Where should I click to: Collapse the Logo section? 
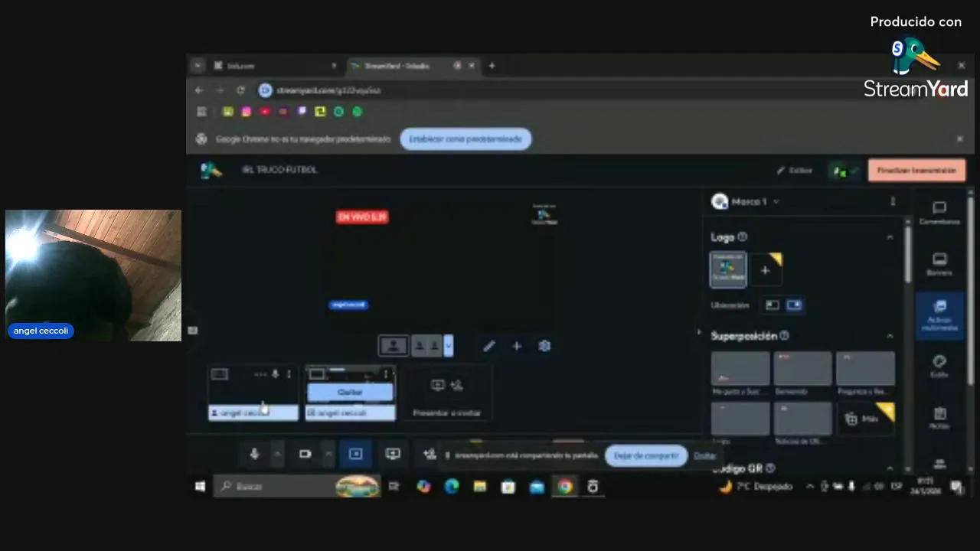pos(890,237)
